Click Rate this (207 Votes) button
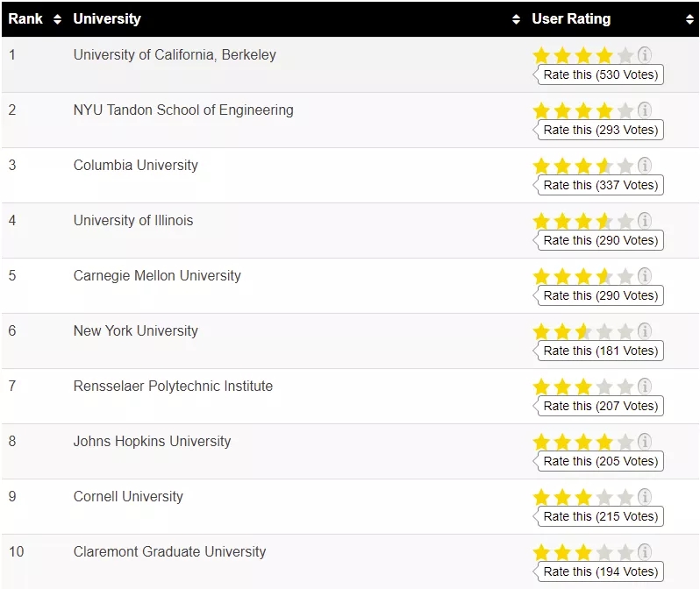700x589 pixels. (x=600, y=406)
